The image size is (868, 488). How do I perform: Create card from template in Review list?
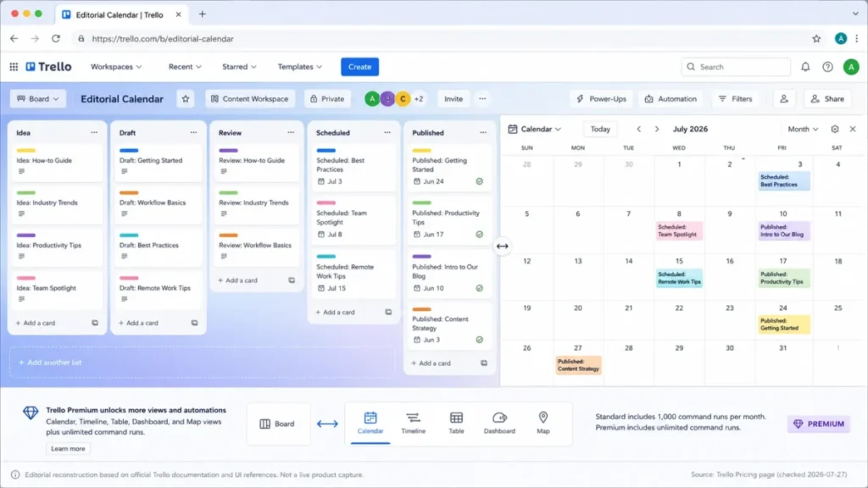click(x=292, y=280)
